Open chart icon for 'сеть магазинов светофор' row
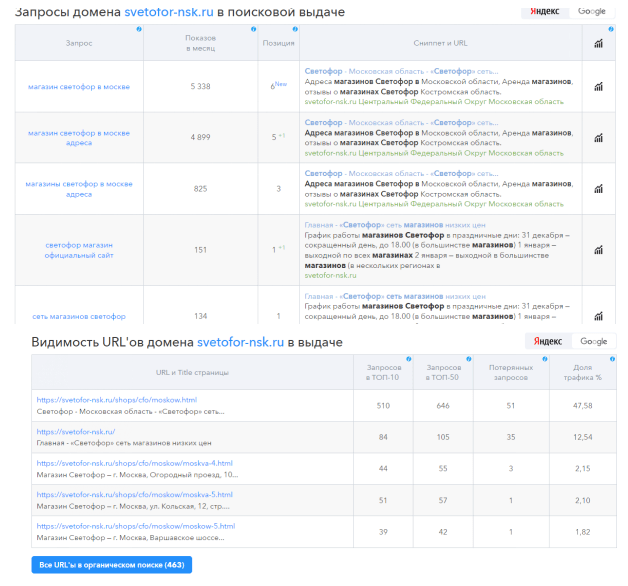The width and height of the screenshot is (628, 586). 598,316
